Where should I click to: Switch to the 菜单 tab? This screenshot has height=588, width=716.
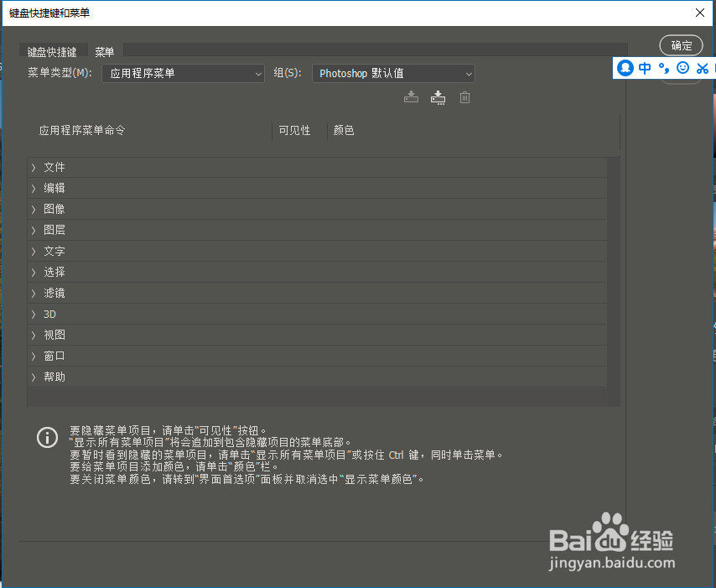point(104,51)
